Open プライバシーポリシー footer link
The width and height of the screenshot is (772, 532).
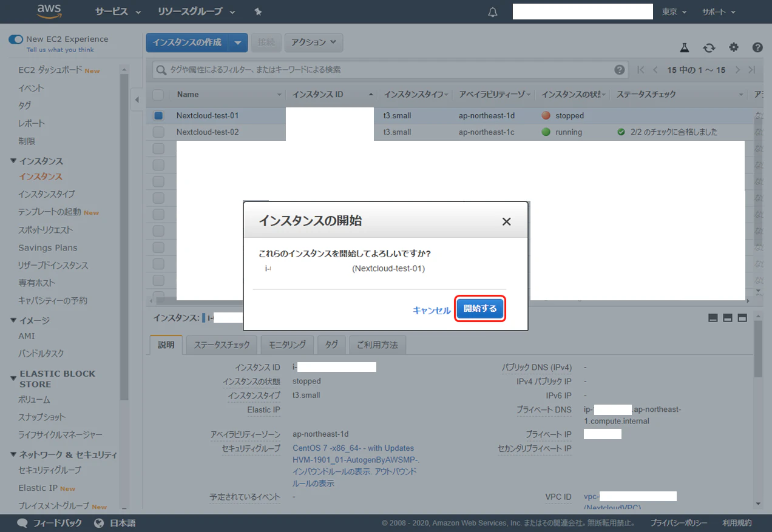(679, 523)
